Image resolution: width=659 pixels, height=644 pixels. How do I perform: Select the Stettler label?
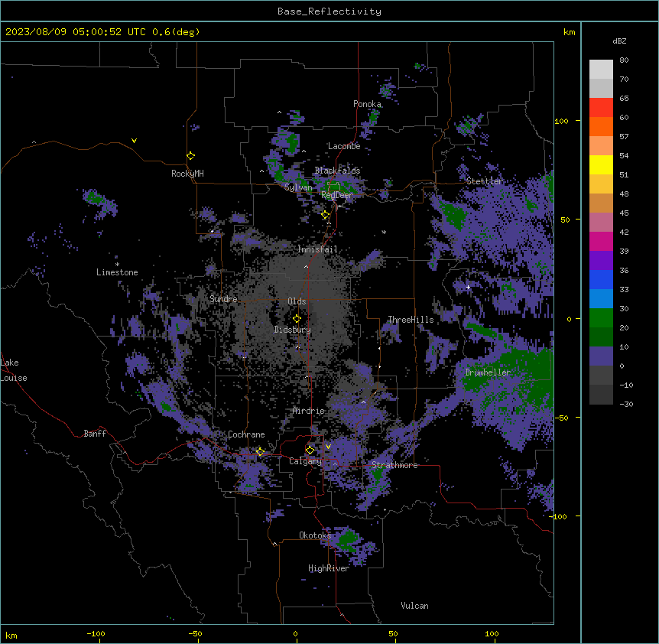click(485, 181)
